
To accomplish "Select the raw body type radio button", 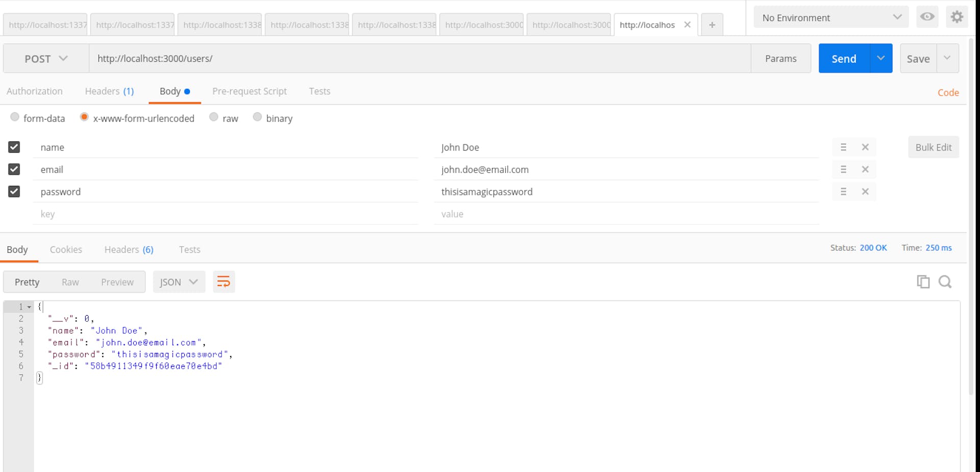I will pyautogui.click(x=213, y=117).
